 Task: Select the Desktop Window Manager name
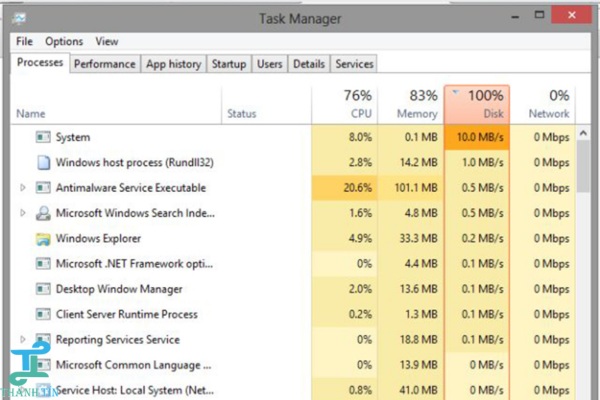coord(119,289)
